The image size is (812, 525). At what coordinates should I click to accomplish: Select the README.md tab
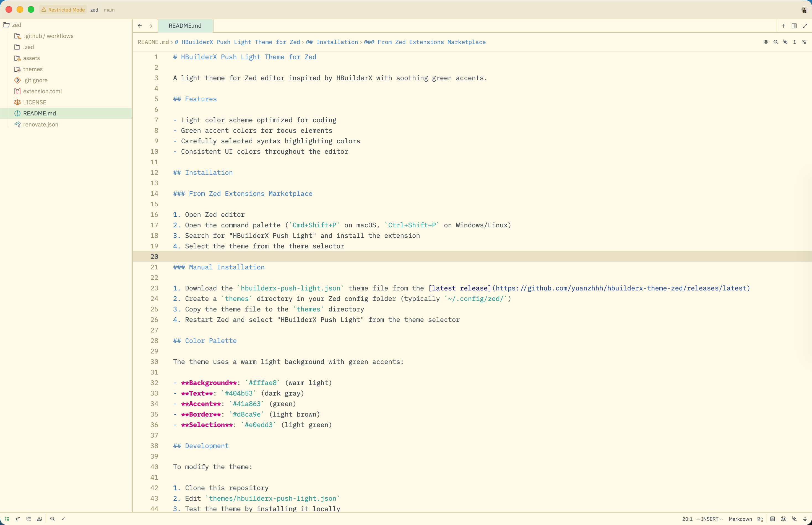point(185,26)
